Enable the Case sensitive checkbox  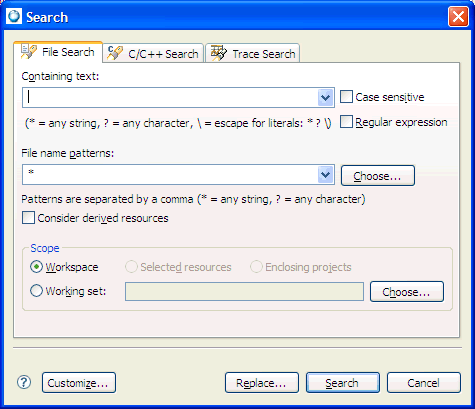[346, 97]
